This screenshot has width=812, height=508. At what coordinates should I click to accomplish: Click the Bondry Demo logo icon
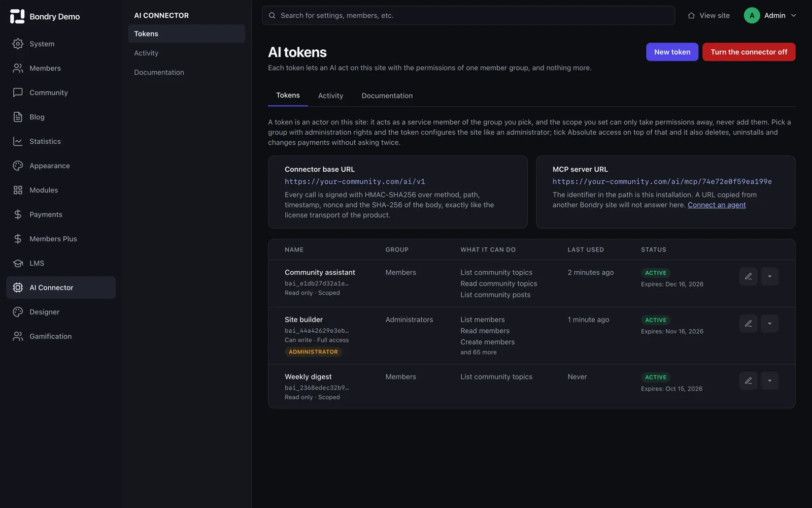click(17, 16)
